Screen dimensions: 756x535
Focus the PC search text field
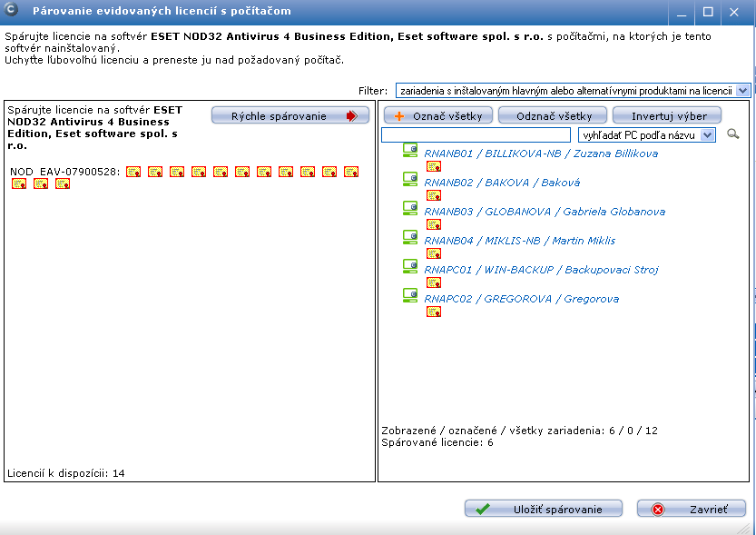click(x=476, y=135)
